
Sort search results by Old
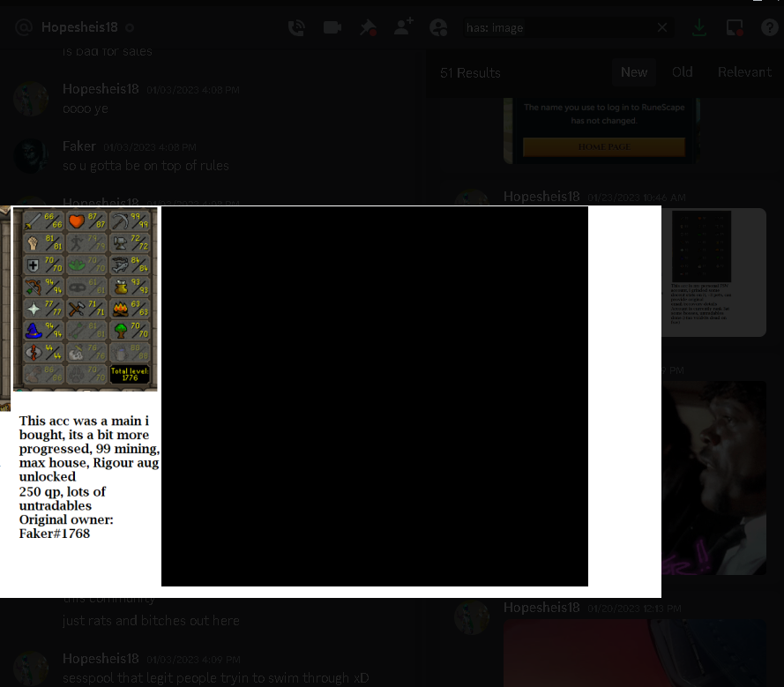click(x=682, y=72)
